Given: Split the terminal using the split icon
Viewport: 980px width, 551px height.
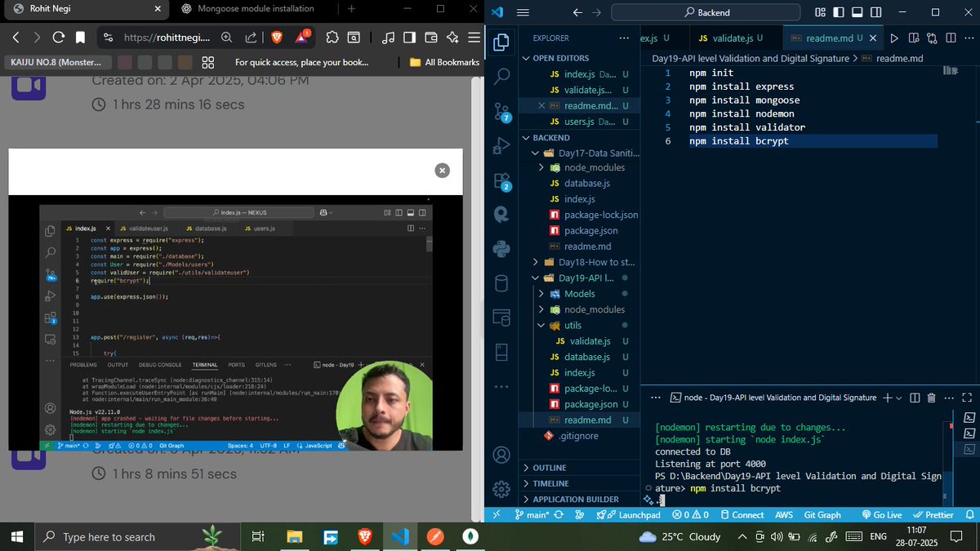Looking at the screenshot, I should click(x=913, y=398).
